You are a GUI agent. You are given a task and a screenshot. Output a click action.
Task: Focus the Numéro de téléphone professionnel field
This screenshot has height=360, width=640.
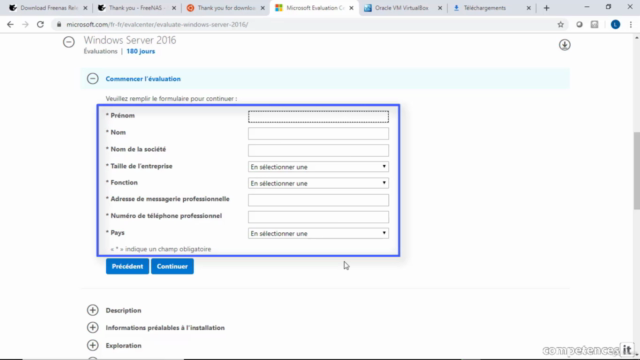(318, 217)
